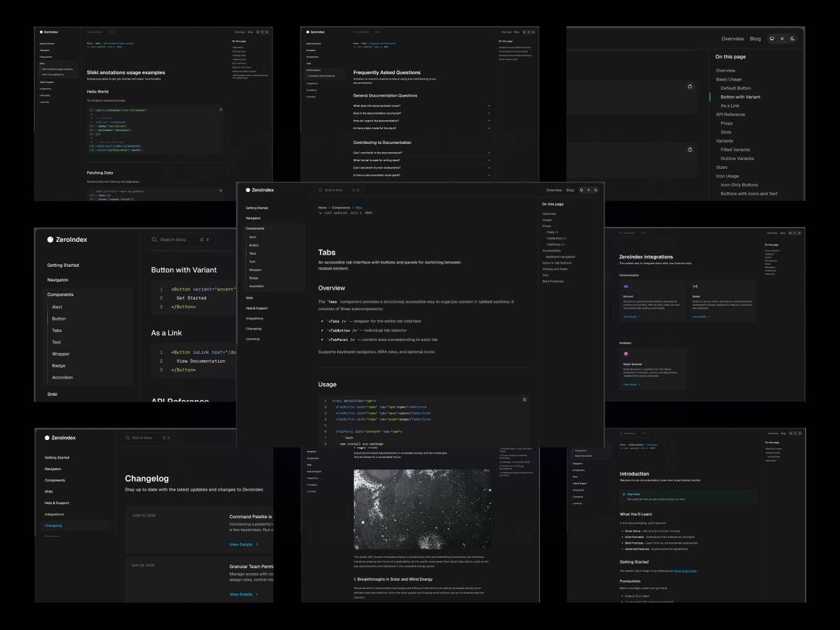The image size is (840, 630).
Task: Enable light theme with the sun toggle
Action: [782, 38]
